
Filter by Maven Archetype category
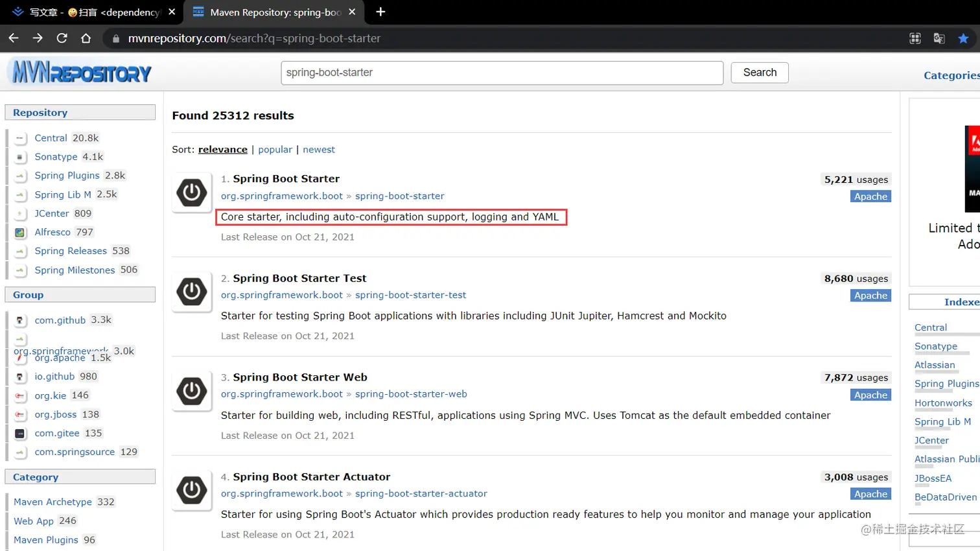[x=52, y=502]
